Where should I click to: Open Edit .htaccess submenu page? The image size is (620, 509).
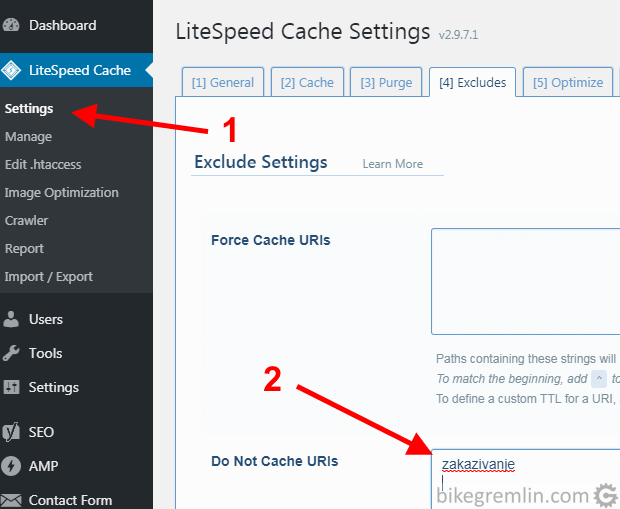point(43,165)
